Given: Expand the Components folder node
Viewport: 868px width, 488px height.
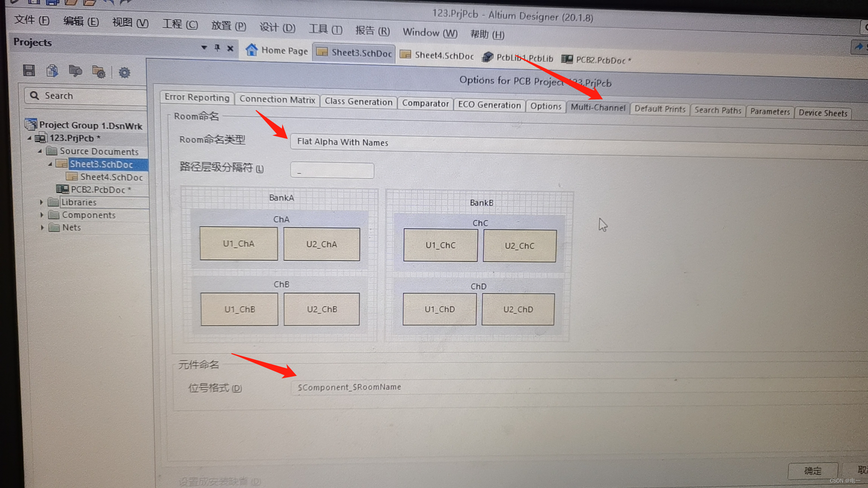Looking at the screenshot, I should point(42,215).
